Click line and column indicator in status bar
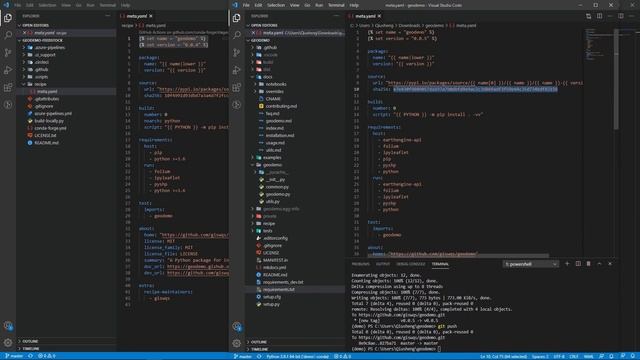The width and height of the screenshot is (640, 360). [x=503, y=356]
